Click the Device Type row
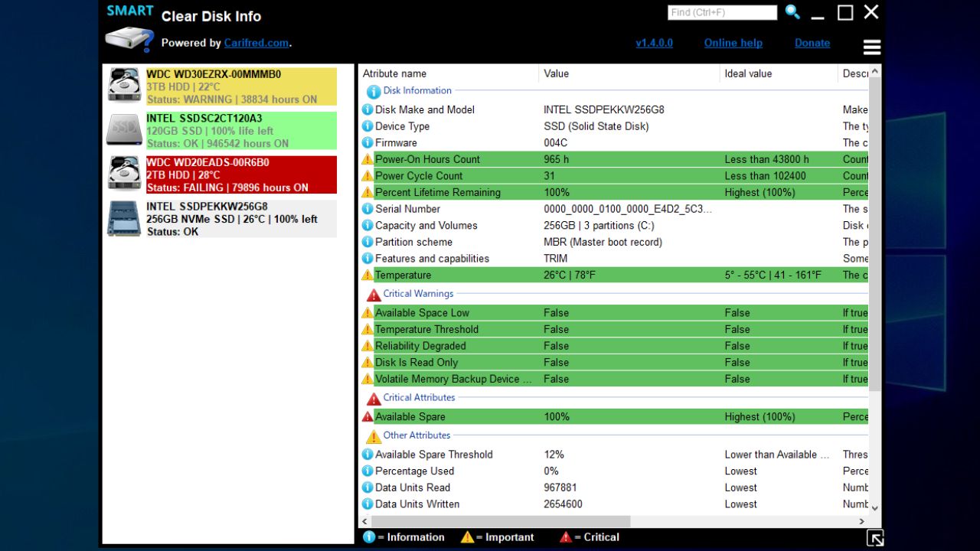This screenshot has width=980, height=551. (614, 126)
